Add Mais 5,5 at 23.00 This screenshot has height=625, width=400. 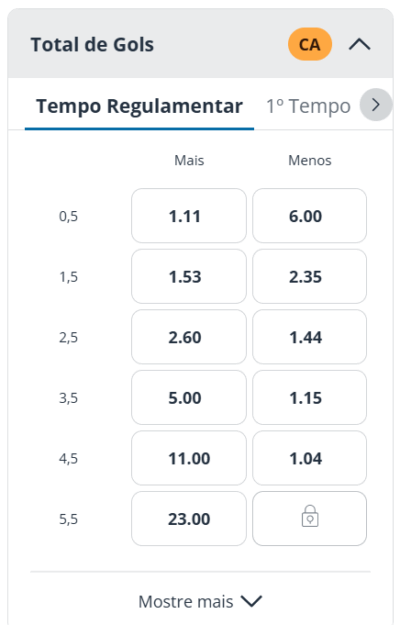pyautogui.click(x=189, y=518)
